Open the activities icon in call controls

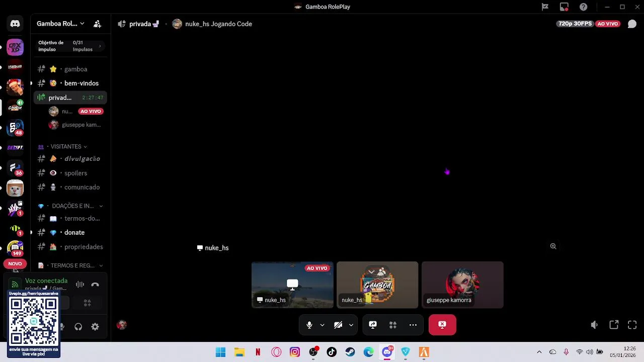click(393, 325)
